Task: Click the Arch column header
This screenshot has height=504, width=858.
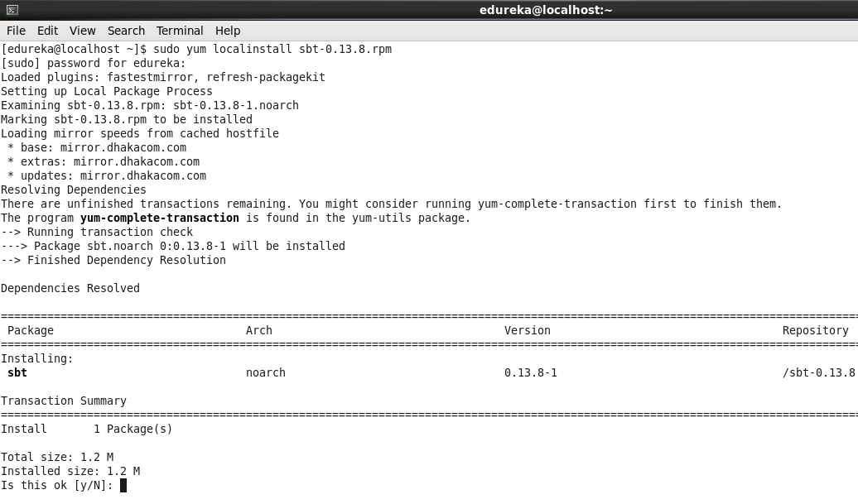Action: [258, 330]
